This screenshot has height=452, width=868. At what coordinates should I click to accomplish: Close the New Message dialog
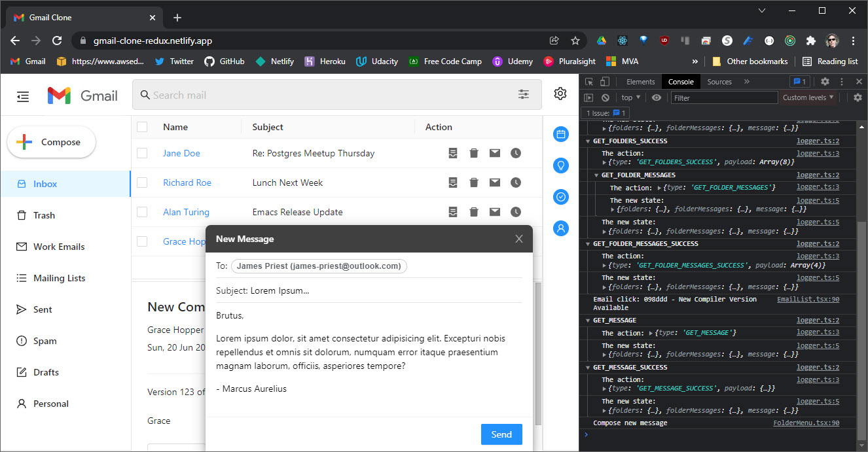pos(519,239)
